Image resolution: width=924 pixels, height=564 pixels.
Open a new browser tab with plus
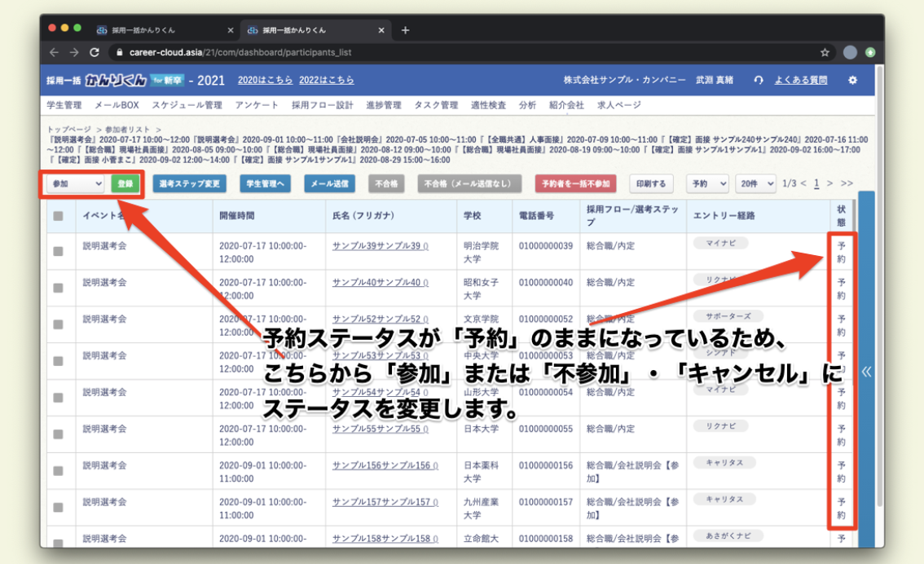405,30
